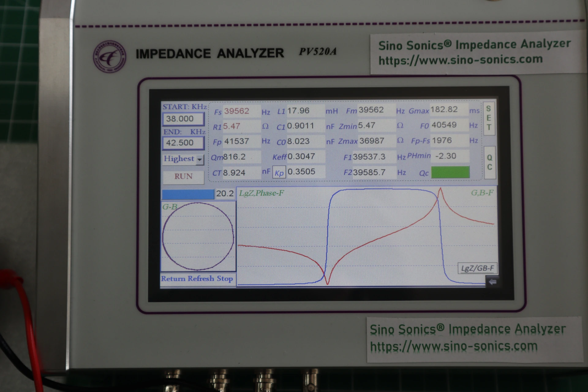Toggle the Kp parameter button
This screenshot has height=392, width=588.
click(279, 173)
